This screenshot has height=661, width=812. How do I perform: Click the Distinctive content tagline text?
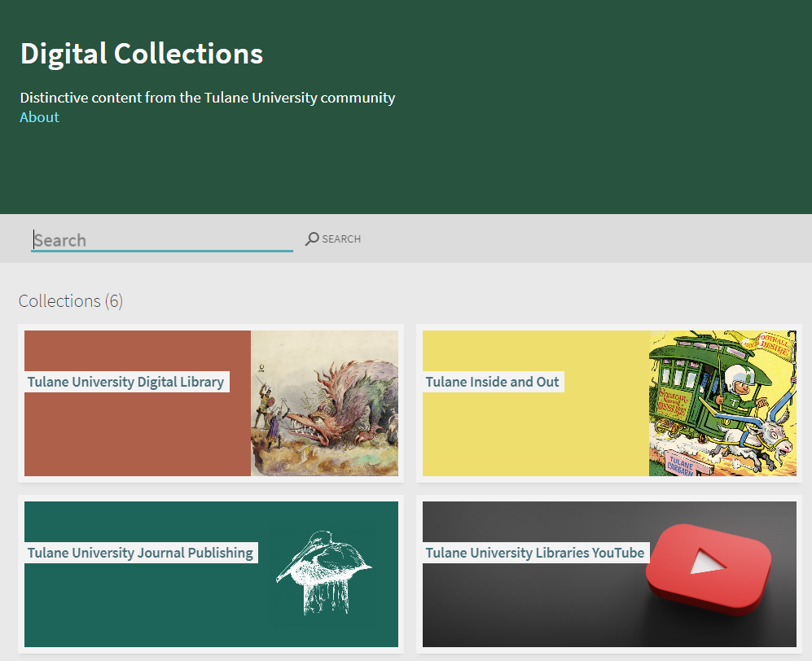pyautogui.click(x=208, y=98)
